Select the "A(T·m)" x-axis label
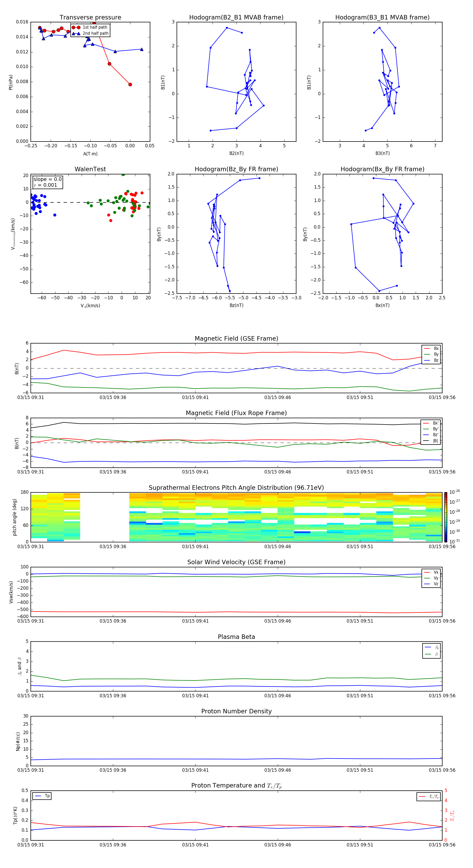 pos(90,154)
